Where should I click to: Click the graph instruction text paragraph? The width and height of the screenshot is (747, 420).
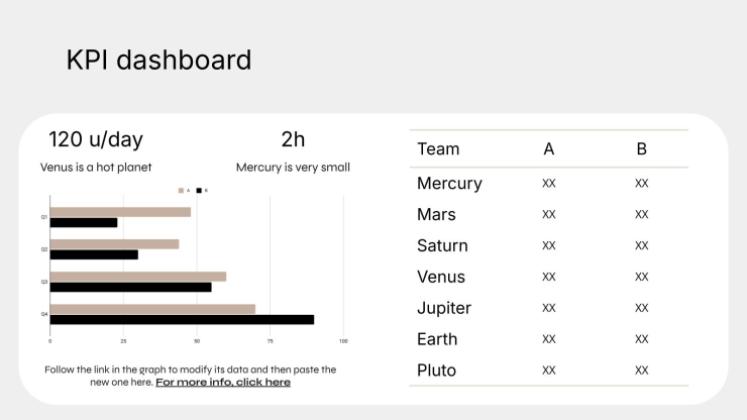[191, 376]
